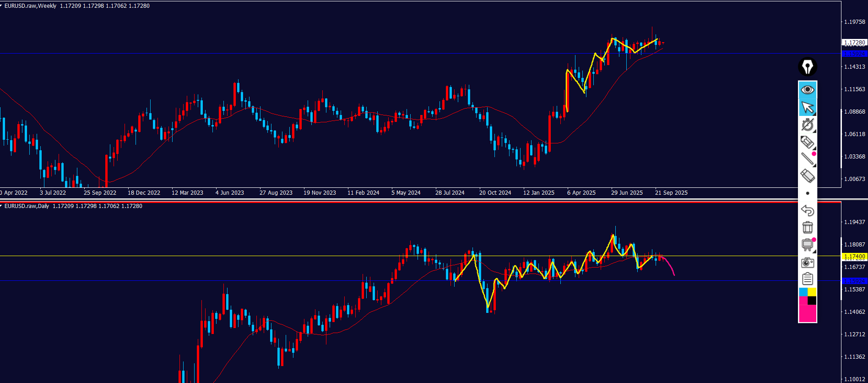This screenshot has width=868, height=383.
Task: Open the whiteboard easel tool
Action: click(x=808, y=245)
